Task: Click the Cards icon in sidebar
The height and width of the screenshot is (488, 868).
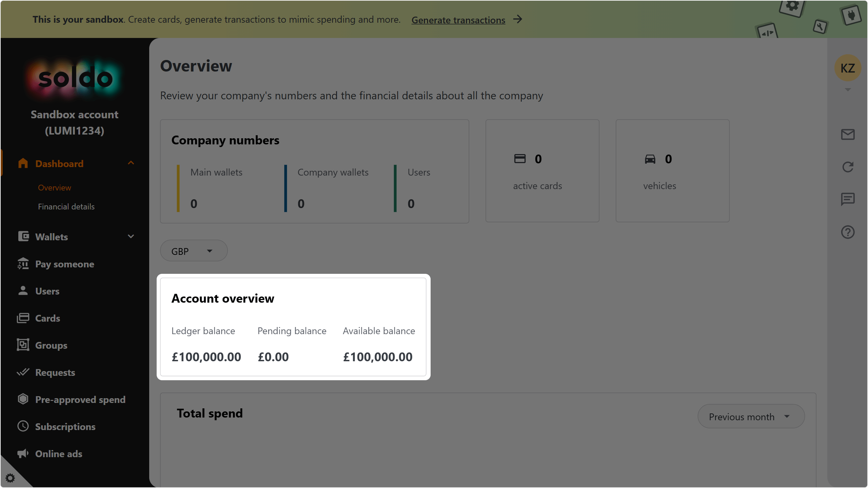Action: pos(23,318)
